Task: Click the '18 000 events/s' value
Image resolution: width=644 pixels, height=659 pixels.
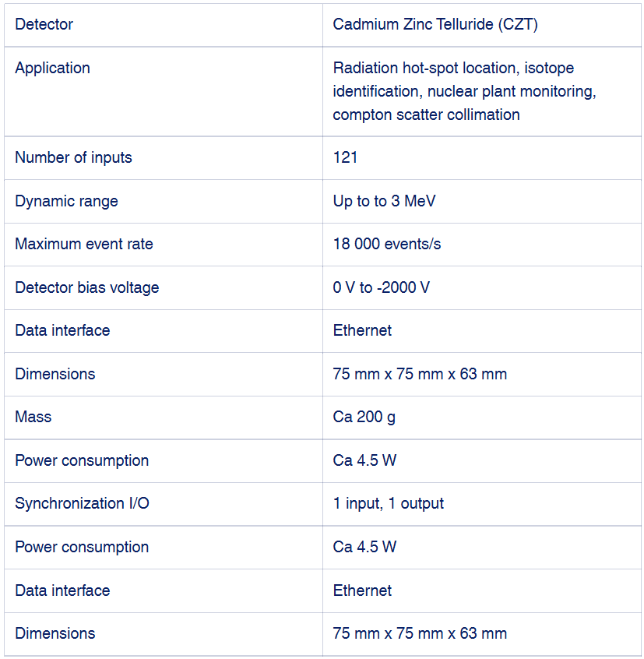Action: [386, 244]
